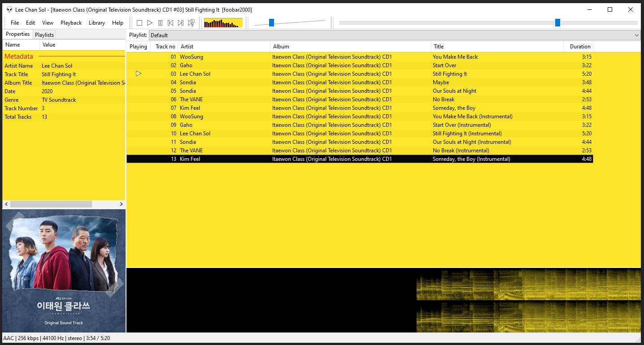Select track 09 Start Over (Instrumental)
The height and width of the screenshot is (345, 644).
[x=360, y=125]
